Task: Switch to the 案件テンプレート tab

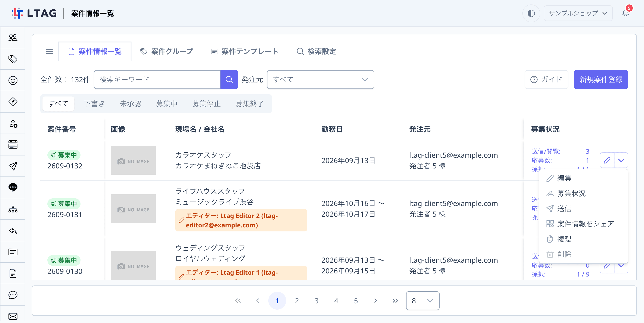Action: click(244, 51)
